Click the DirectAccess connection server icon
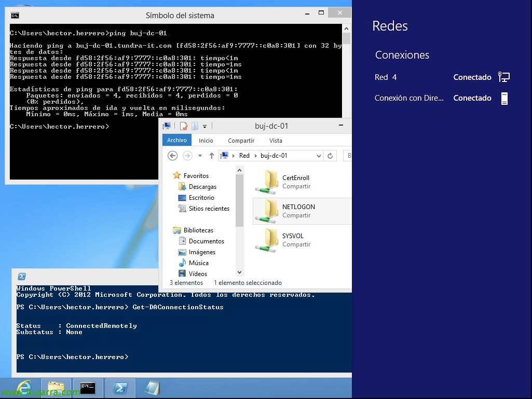The image size is (532, 399). pos(504,99)
